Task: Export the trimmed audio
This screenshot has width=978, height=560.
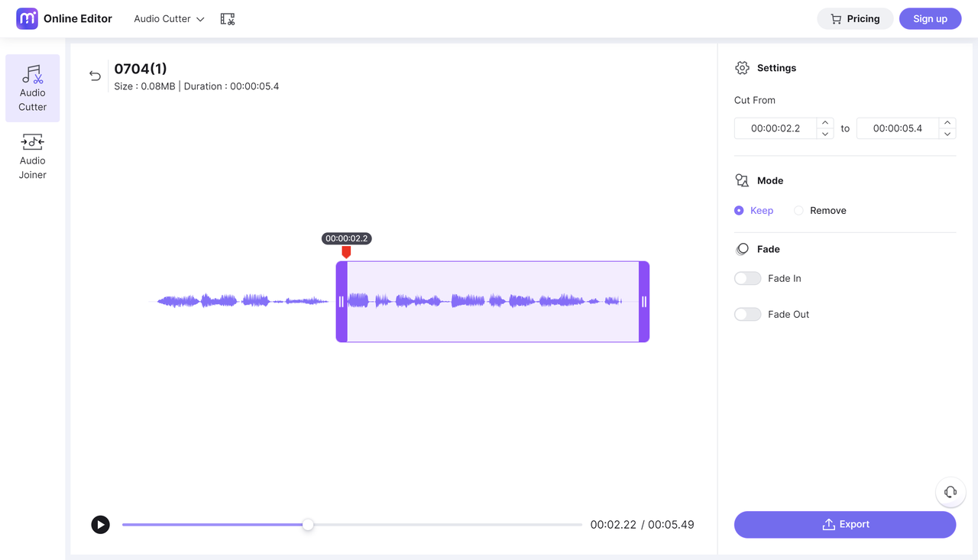Action: click(x=844, y=524)
